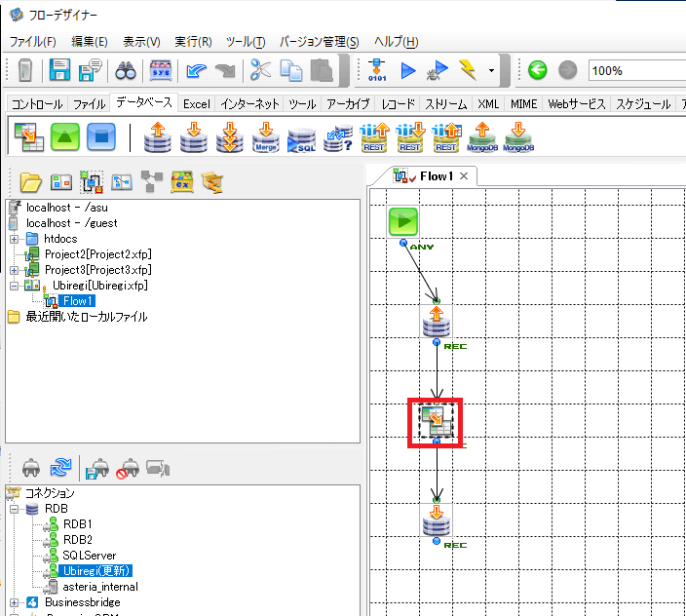Select the blue square stop component

101,136
